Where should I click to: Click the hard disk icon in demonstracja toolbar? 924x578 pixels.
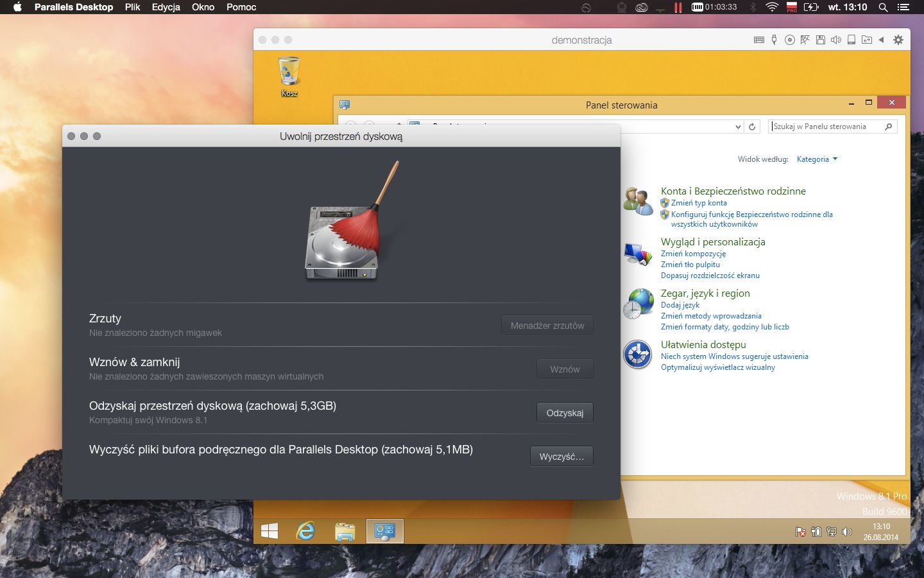tap(851, 40)
